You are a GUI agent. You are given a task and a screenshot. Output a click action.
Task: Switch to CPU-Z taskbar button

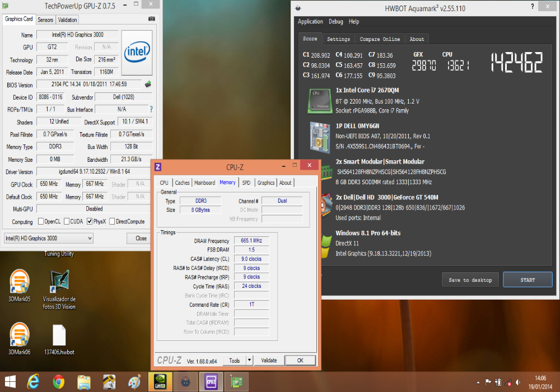pyautogui.click(x=211, y=382)
